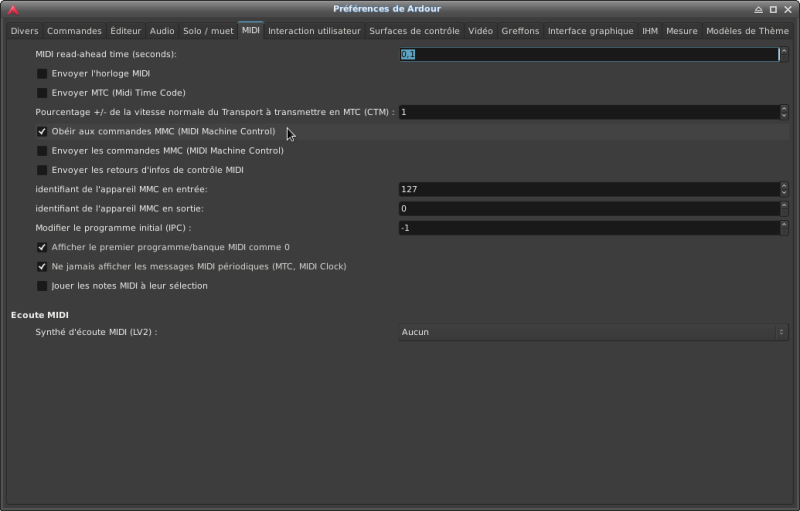Toggle Jouer les notes MIDI à leur sélection
800x511 pixels.
click(x=42, y=286)
